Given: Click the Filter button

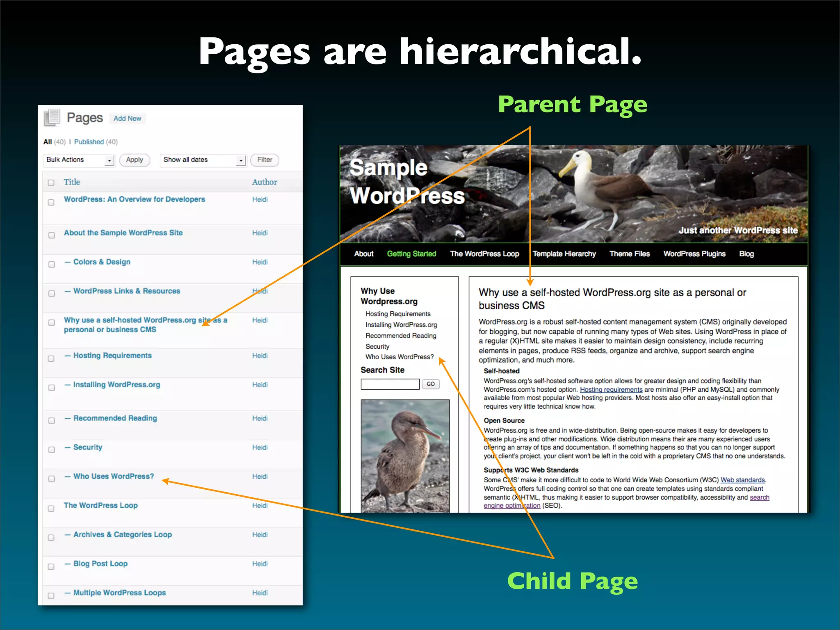Looking at the screenshot, I should click(x=265, y=160).
